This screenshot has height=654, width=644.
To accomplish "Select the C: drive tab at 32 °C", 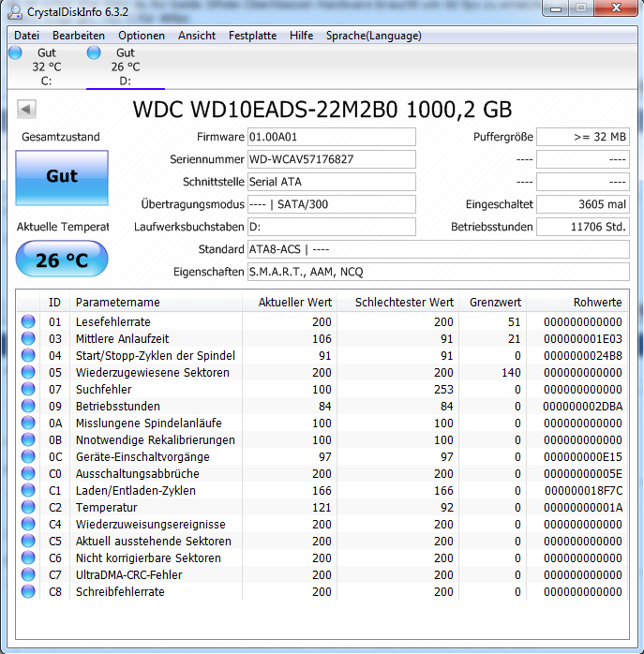I will 46,67.
